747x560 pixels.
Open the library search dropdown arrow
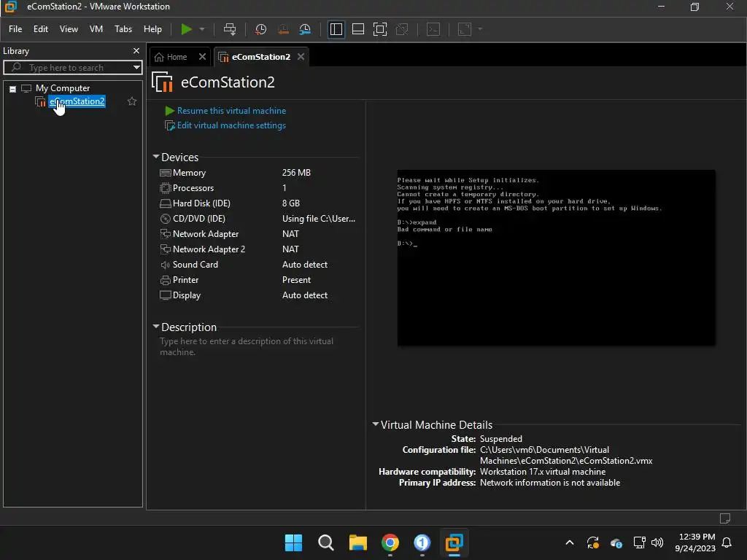(136, 68)
